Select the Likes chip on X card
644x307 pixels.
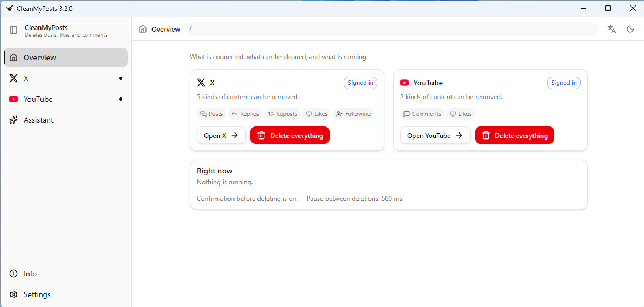click(317, 114)
